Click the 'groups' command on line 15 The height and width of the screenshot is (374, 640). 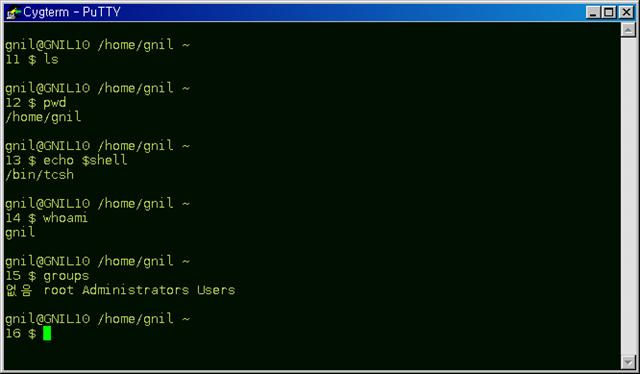(x=66, y=276)
